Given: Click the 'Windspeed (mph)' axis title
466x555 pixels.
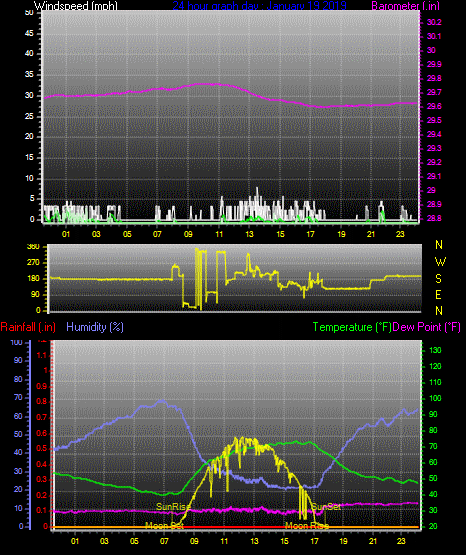Looking at the screenshot, I should [76, 6].
